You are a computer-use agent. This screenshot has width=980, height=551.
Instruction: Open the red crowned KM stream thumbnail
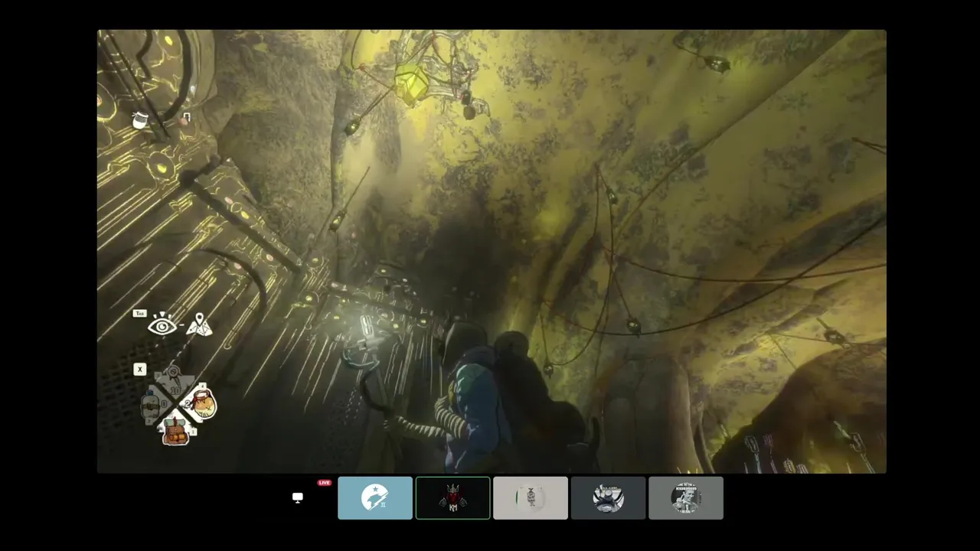[452, 498]
